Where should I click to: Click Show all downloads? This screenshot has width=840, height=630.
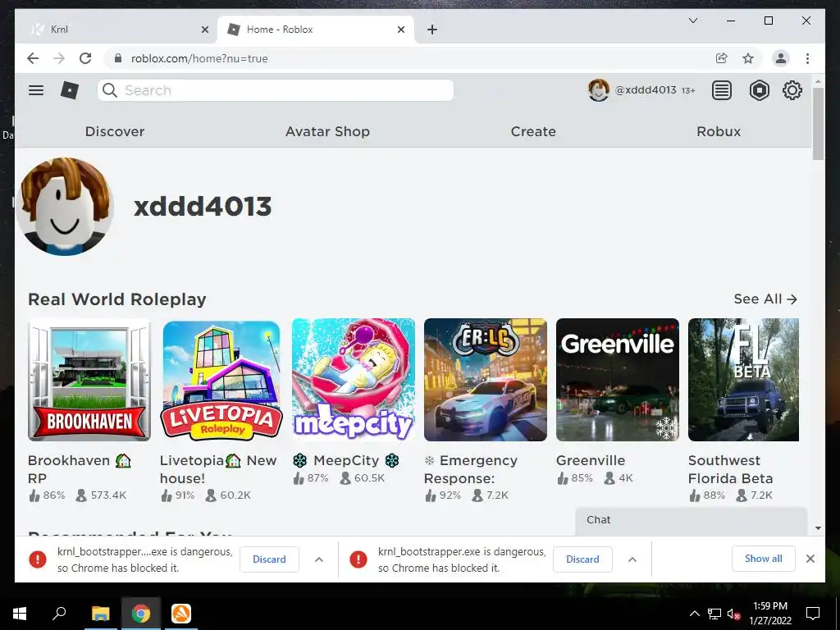point(764,559)
